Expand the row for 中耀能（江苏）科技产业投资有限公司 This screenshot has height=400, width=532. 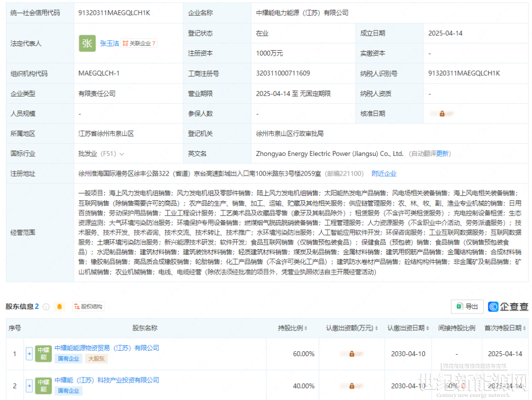[29, 386]
